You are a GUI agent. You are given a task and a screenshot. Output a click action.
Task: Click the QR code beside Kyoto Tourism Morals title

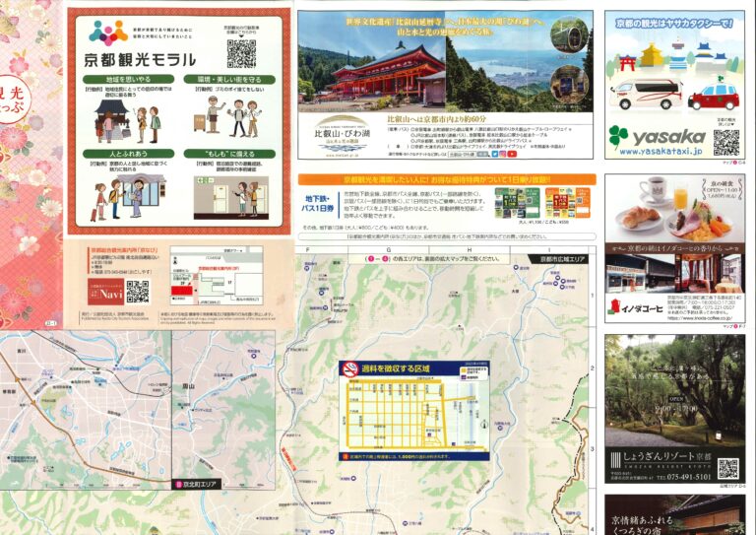point(241,52)
